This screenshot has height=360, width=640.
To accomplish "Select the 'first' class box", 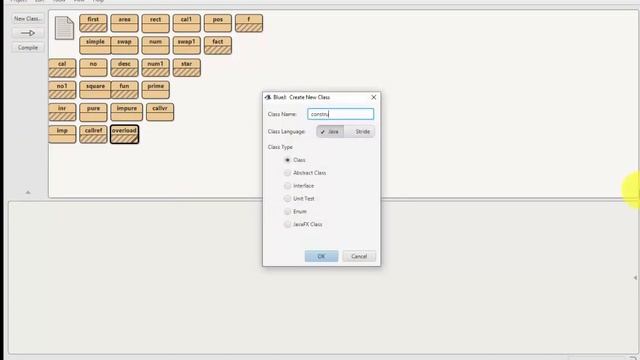I will click(x=93, y=23).
